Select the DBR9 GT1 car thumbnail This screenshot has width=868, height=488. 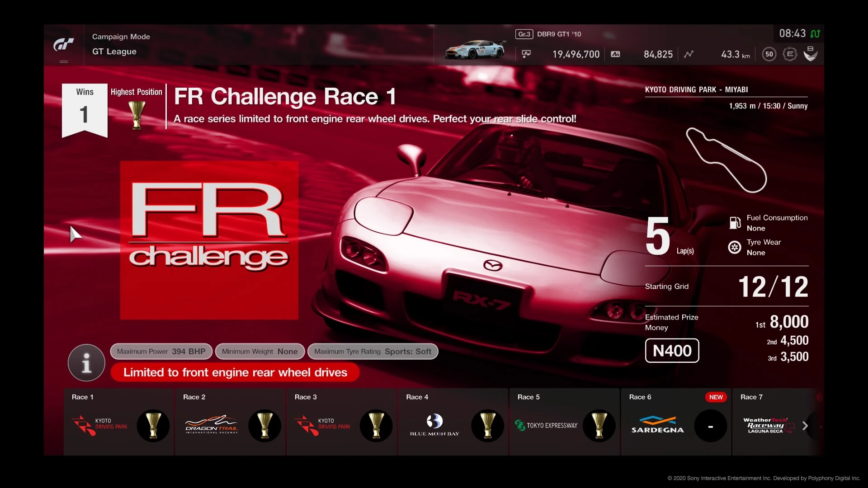[474, 50]
